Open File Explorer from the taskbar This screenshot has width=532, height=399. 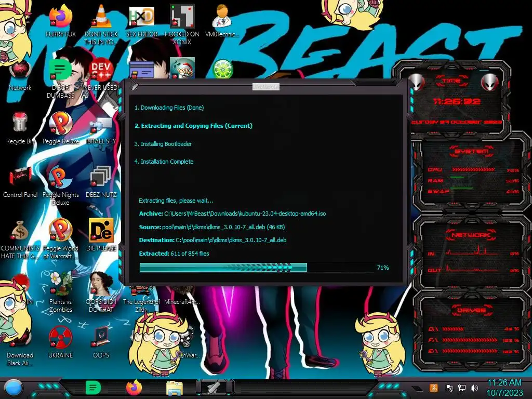pyautogui.click(x=175, y=388)
